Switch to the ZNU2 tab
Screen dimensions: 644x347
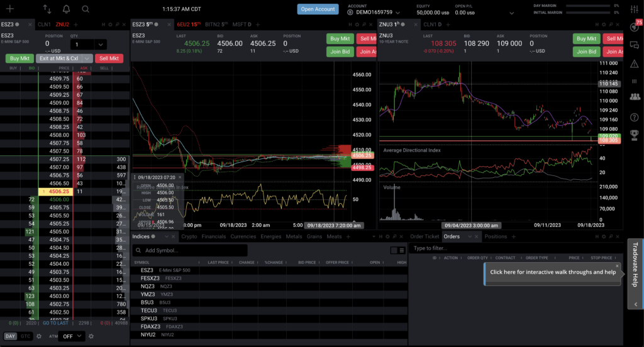(62, 25)
